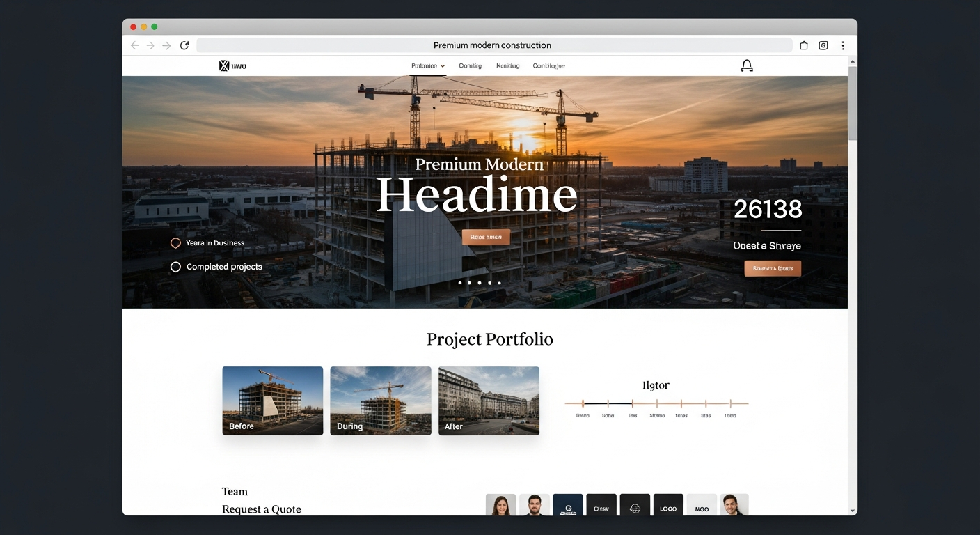Click the orange Request a quote button
Viewport: 980px width, 535px height.
[x=772, y=268]
